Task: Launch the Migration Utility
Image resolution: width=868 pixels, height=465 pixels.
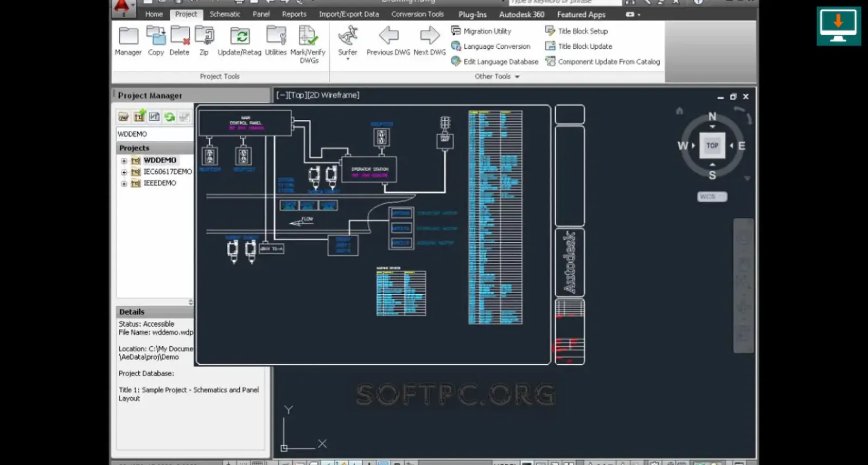Action: (481, 31)
